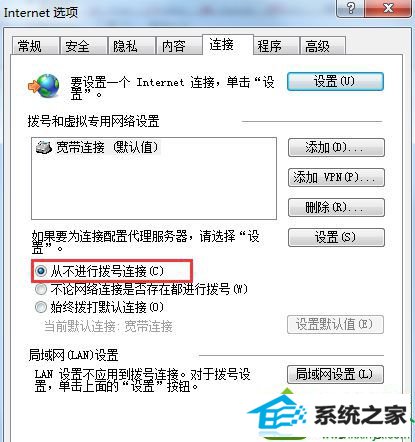Open 局域网设置(L) button
415x442 pixels.
click(335, 374)
